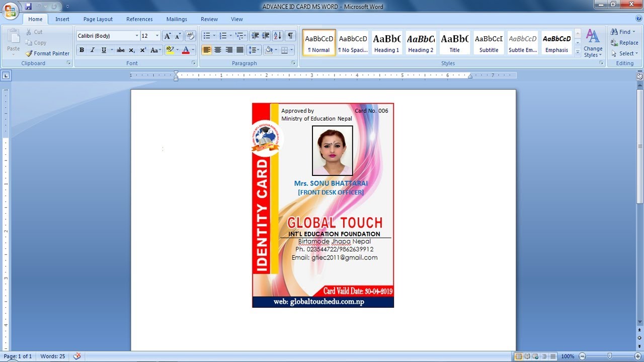Toggle underline formatting
The image size is (644, 362).
pos(104,50)
